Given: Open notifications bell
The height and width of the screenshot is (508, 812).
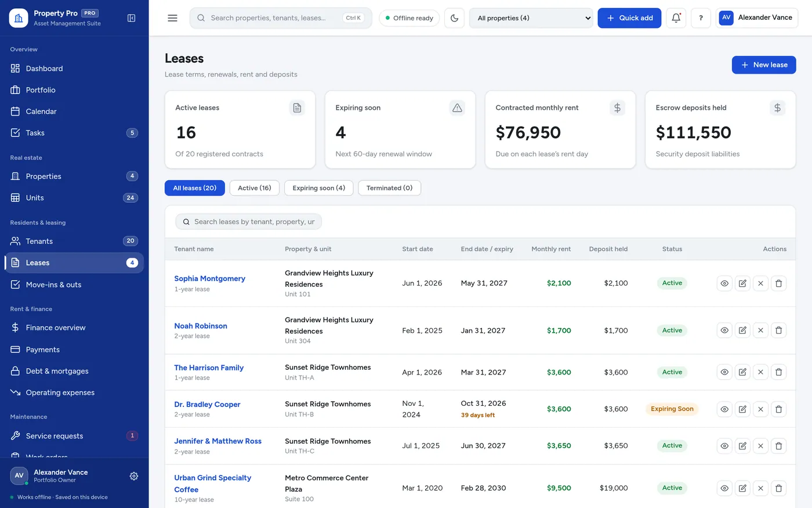Looking at the screenshot, I should tap(676, 18).
